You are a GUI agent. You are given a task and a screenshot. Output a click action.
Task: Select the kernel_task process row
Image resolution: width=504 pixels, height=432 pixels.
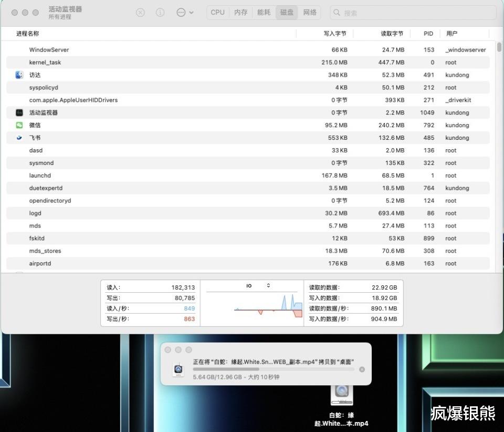105,62
